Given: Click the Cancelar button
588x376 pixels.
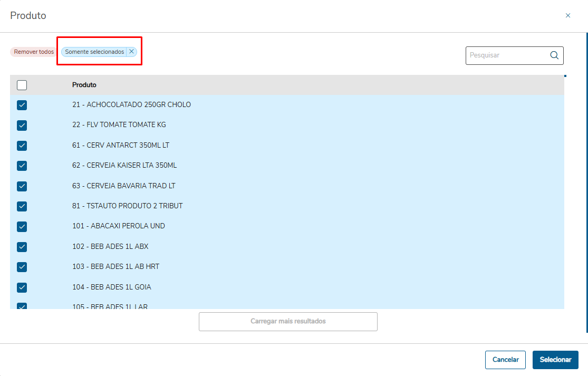Looking at the screenshot, I should [x=505, y=360].
